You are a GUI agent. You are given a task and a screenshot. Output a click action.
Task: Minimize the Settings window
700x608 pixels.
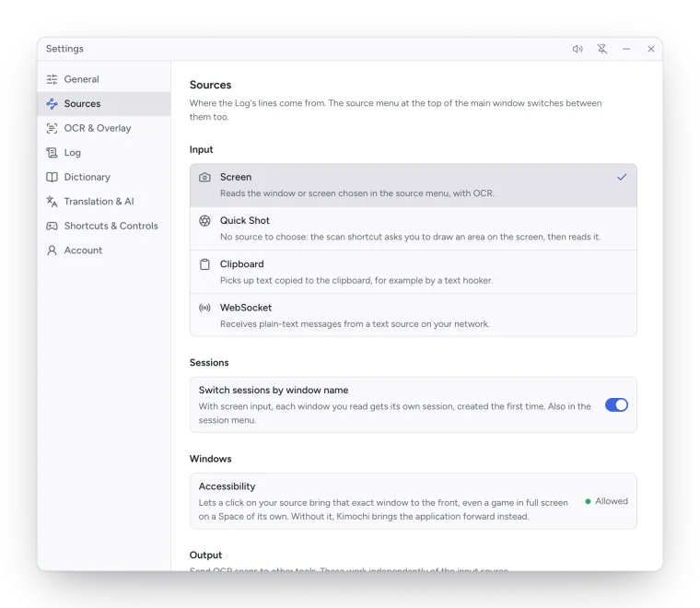(626, 49)
